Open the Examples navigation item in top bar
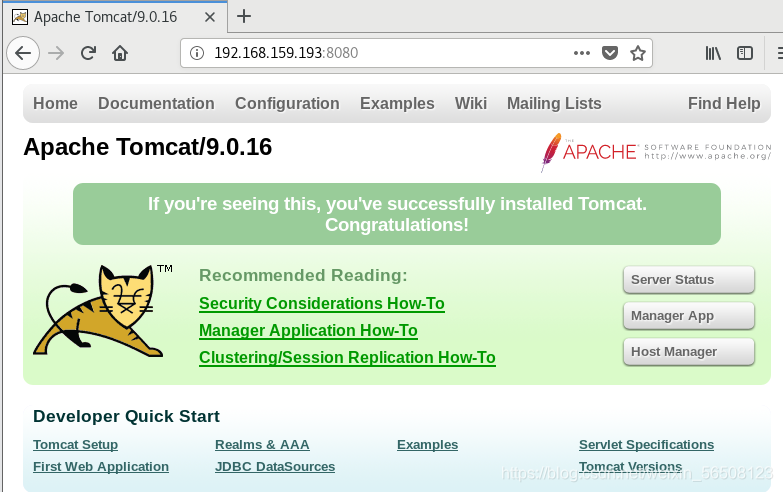783x492 pixels. (x=397, y=103)
